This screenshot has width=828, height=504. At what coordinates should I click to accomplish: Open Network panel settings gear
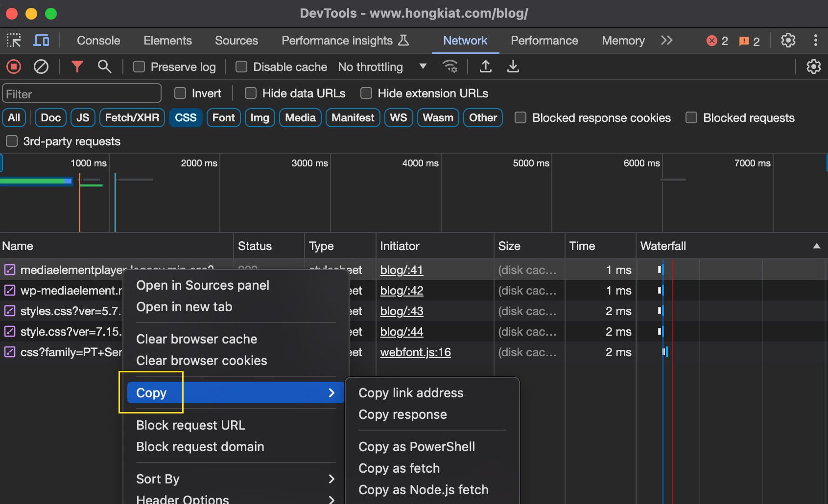(x=813, y=67)
